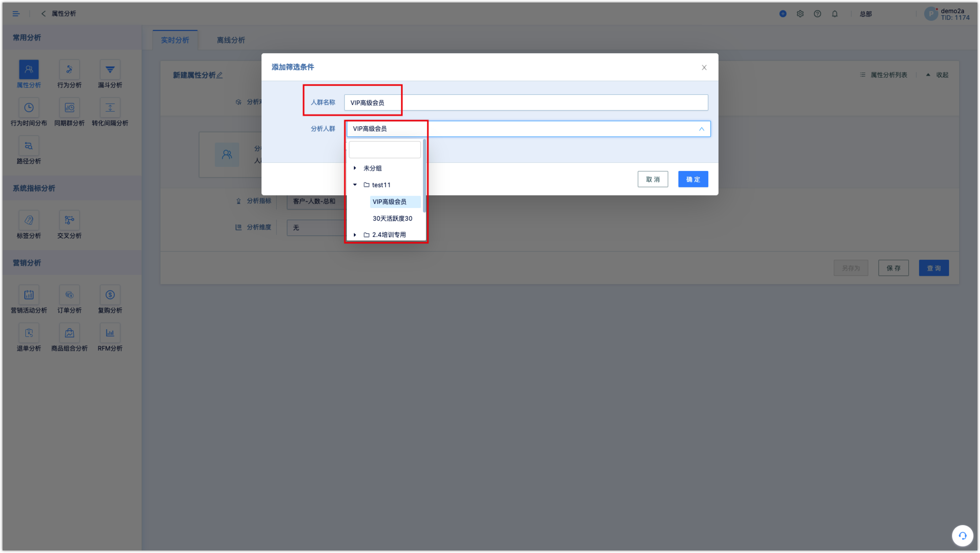Collapse the test11 folder node
980x553 pixels.
tap(355, 185)
